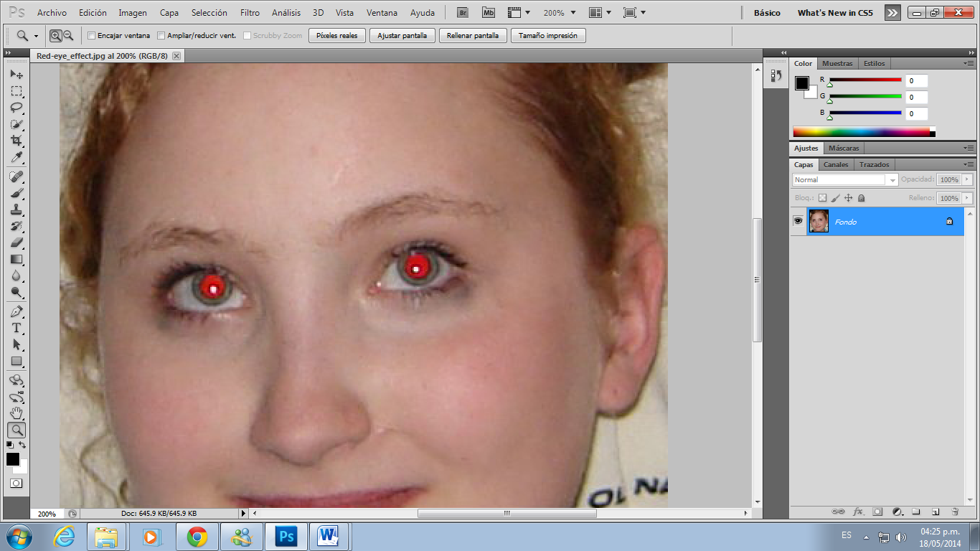
Task: Select the Gradient tool
Action: [17, 259]
